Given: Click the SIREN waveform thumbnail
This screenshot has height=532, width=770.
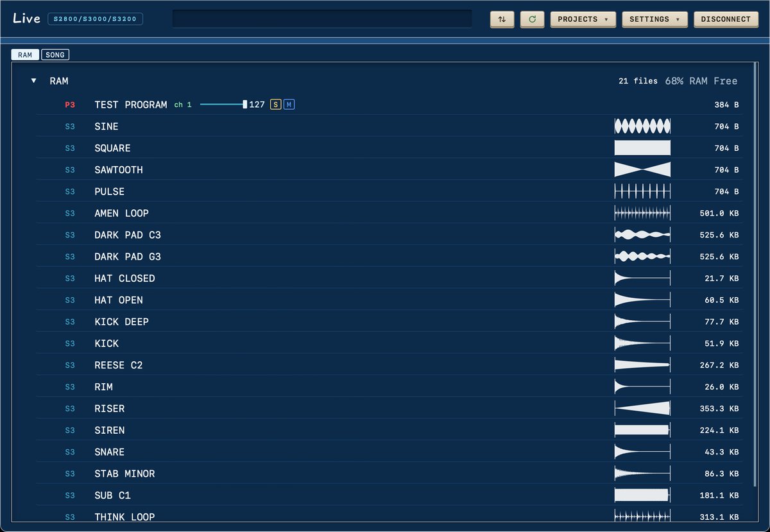Looking at the screenshot, I should 642,431.
